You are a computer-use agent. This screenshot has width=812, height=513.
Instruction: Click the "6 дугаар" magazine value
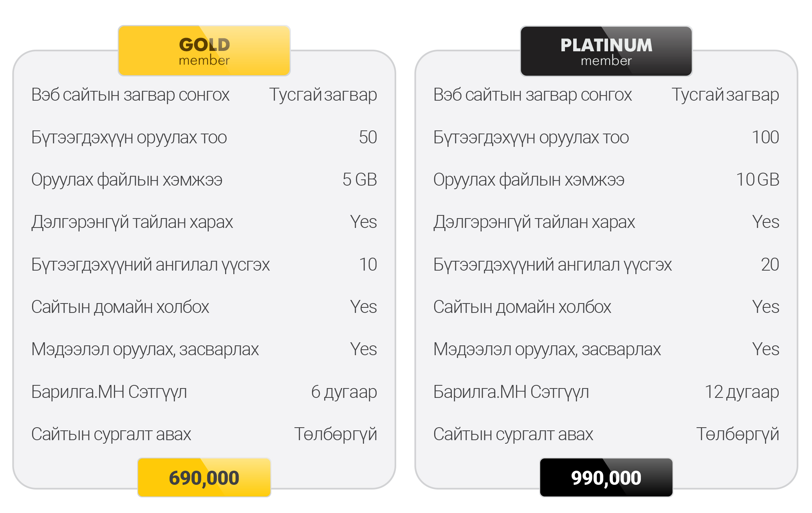[344, 392]
